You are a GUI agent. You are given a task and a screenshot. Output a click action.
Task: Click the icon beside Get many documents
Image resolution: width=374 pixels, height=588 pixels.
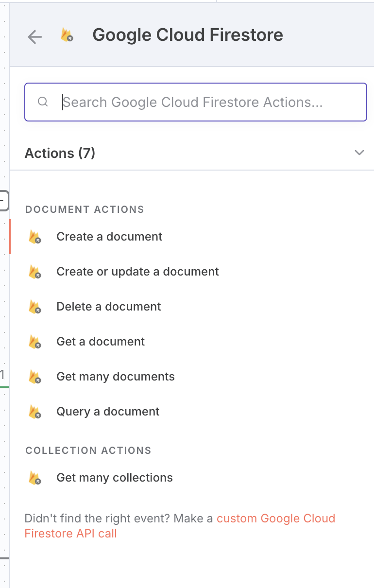click(x=34, y=377)
